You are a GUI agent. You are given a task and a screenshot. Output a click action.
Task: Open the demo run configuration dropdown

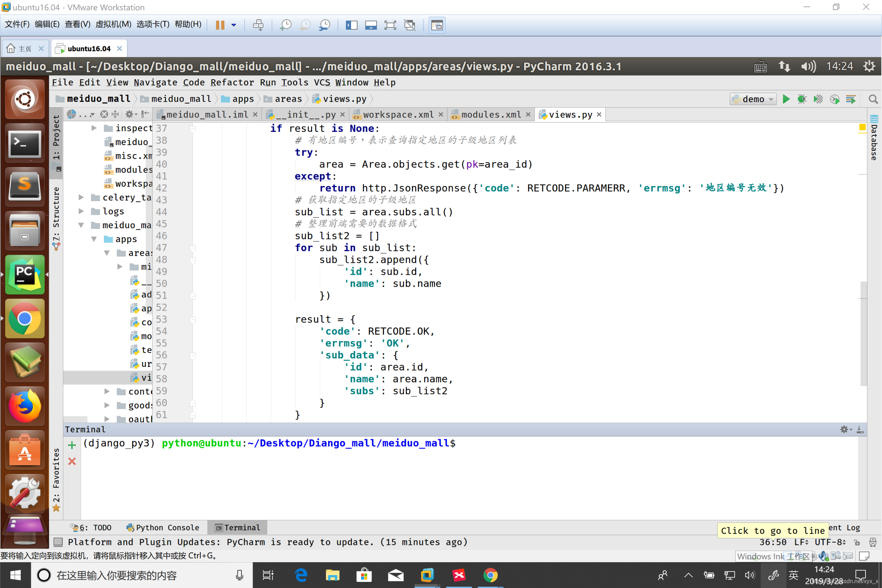coord(753,99)
